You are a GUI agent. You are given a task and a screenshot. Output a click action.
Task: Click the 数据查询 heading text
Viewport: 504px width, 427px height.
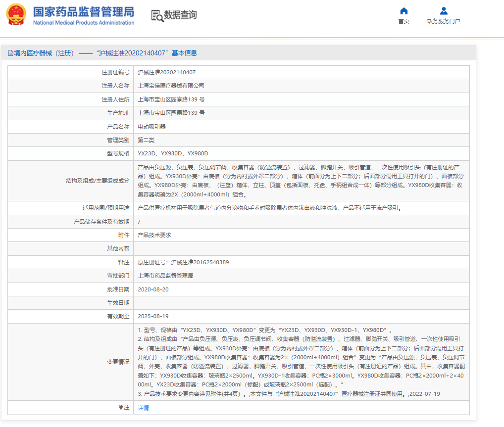pyautogui.click(x=180, y=15)
